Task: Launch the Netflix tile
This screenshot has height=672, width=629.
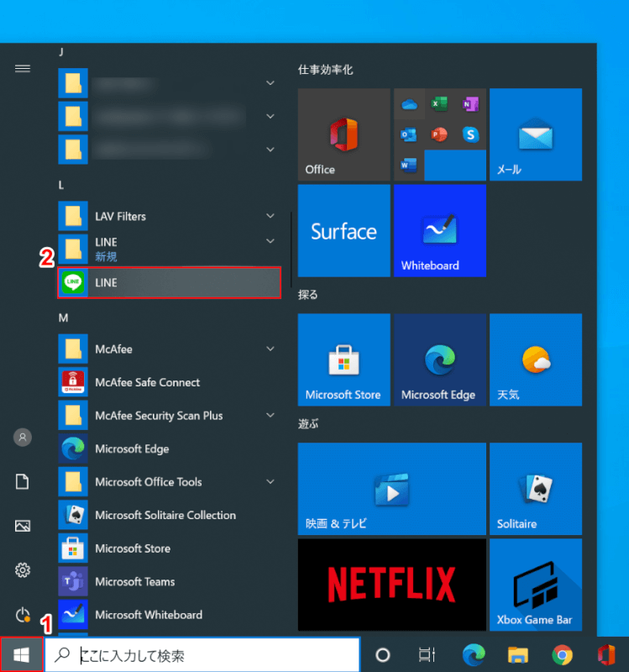Action: (x=392, y=585)
